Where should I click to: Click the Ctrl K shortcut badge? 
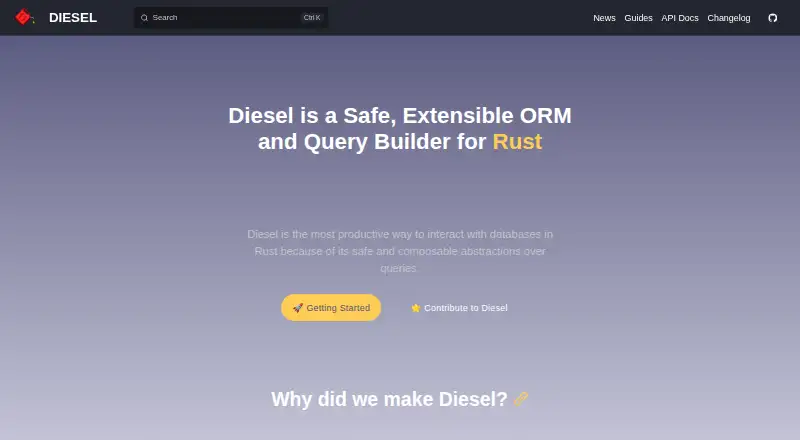(312, 18)
